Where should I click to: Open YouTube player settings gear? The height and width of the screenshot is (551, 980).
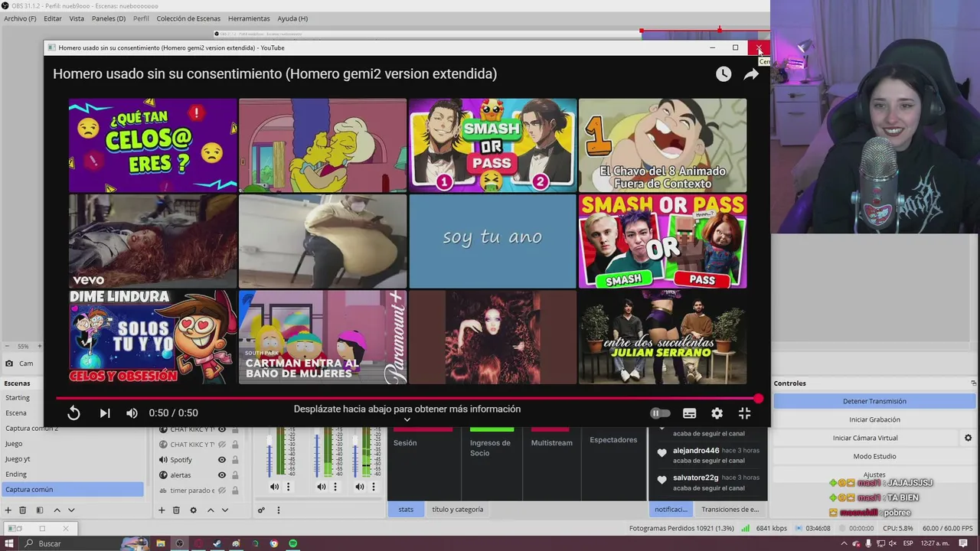pyautogui.click(x=717, y=413)
